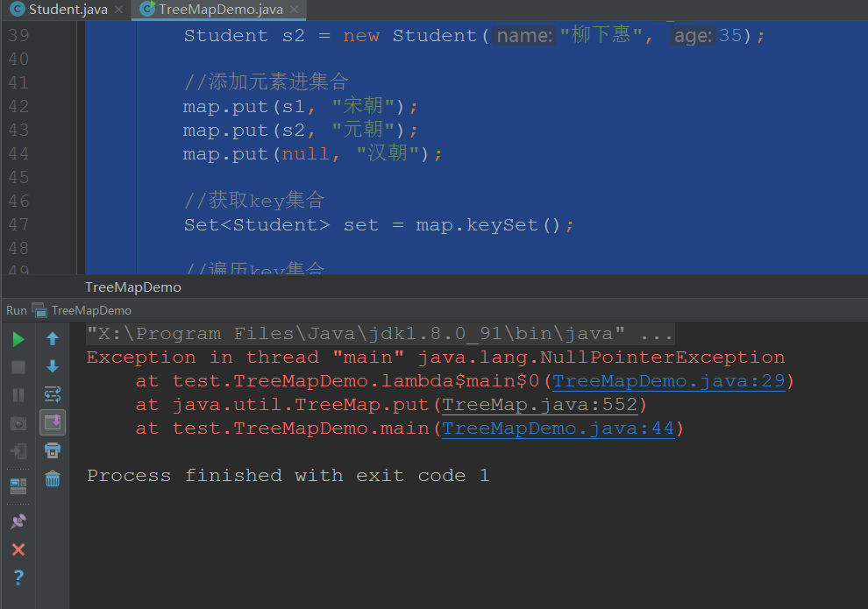The width and height of the screenshot is (868, 609).
Task: Click the code map.put(s2, "元朝")
Action: pos(301,130)
